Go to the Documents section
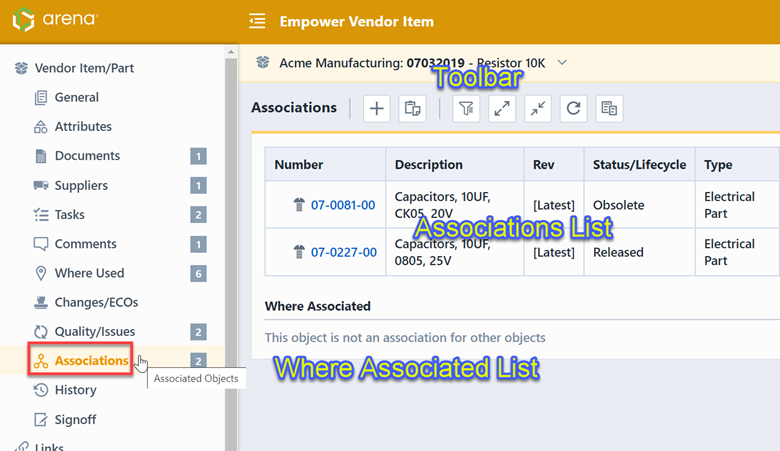780x451 pixels. click(87, 156)
